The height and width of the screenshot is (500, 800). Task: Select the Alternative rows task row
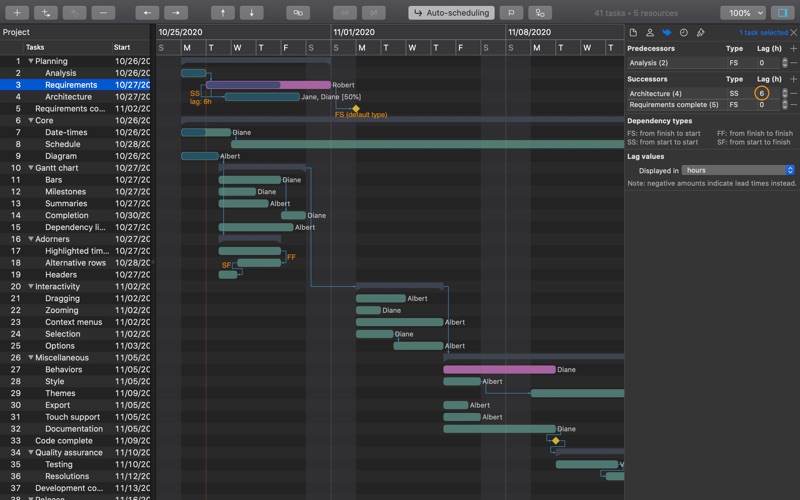(75, 263)
